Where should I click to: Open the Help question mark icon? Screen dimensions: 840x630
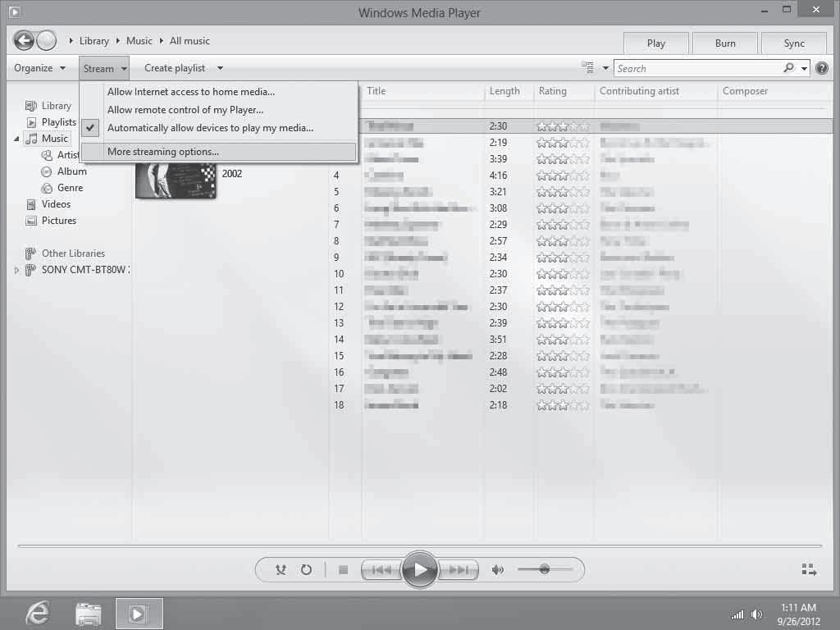tap(822, 68)
